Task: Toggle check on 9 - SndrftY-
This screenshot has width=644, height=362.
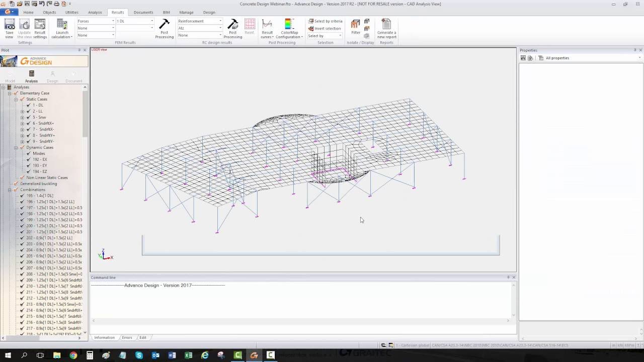Action: coord(29,141)
